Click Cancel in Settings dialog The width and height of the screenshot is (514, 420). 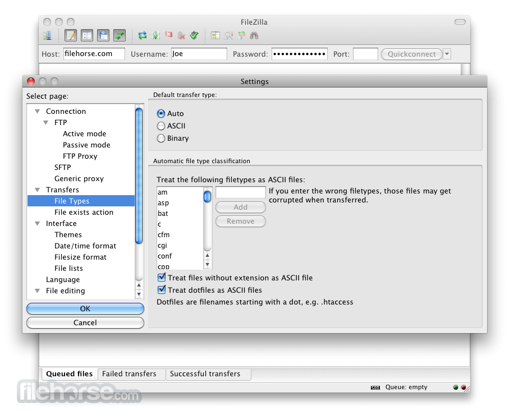(85, 322)
